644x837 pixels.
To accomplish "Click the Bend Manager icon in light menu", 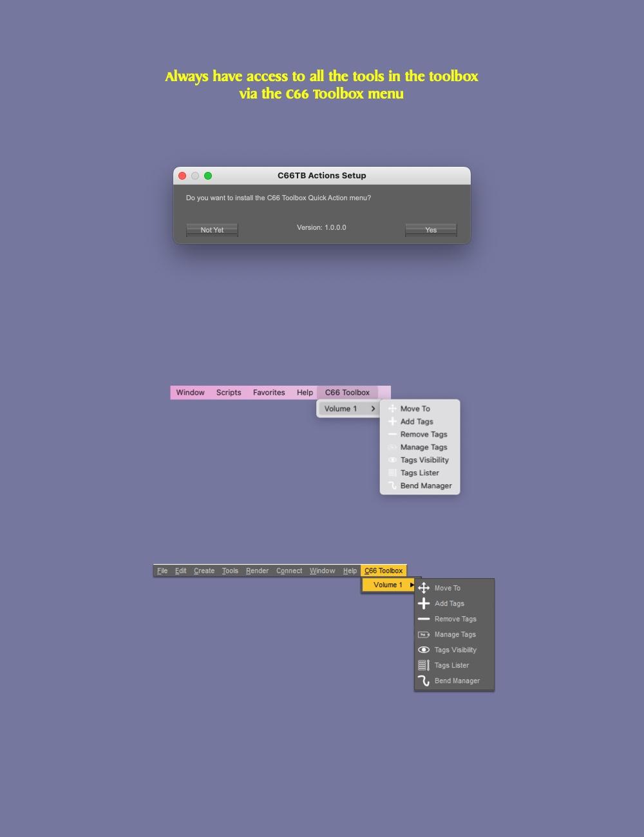I will (x=392, y=486).
